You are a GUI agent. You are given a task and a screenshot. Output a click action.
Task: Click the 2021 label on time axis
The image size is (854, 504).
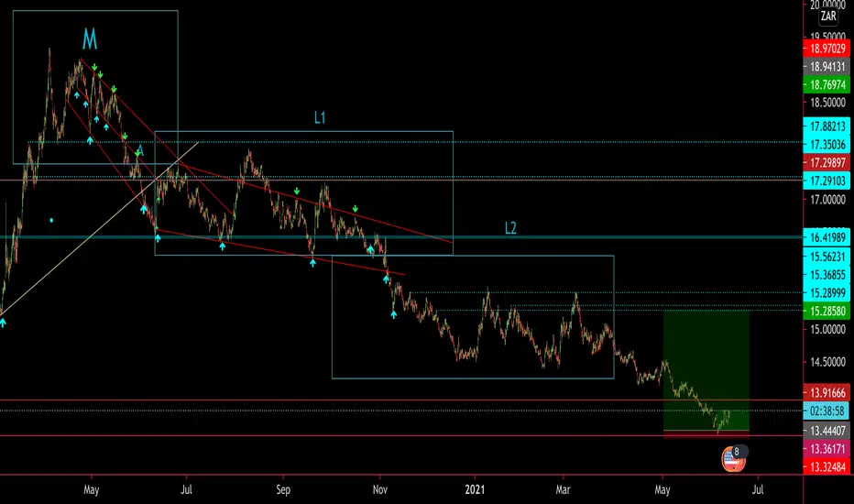(x=475, y=490)
